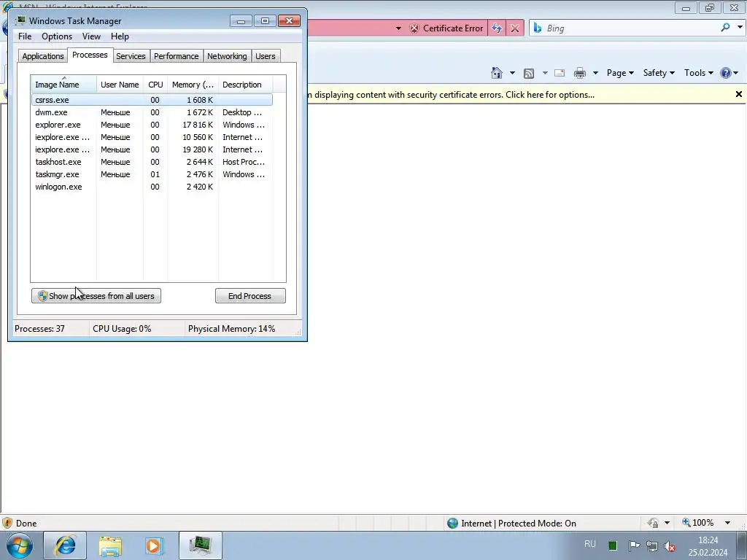This screenshot has width=747, height=560.
Task: Click the Internet Protected Mode zone status
Action: [x=511, y=524]
